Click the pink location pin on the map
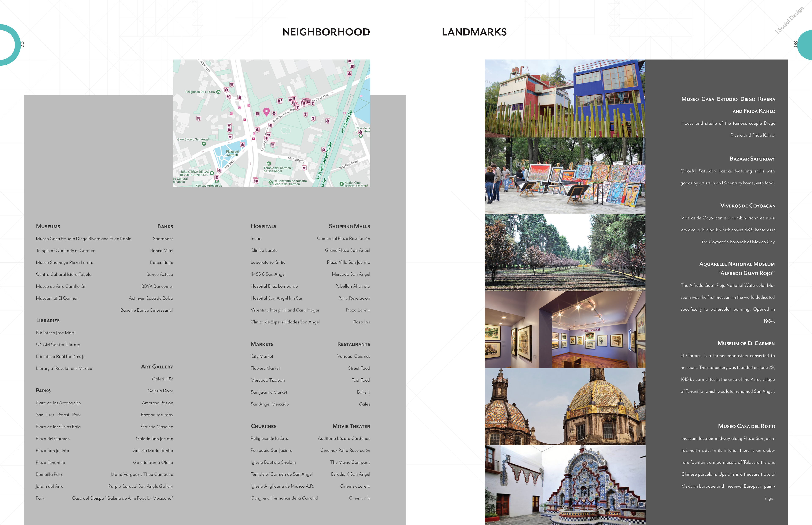Image resolution: width=812 pixels, height=525 pixels. 266,112
